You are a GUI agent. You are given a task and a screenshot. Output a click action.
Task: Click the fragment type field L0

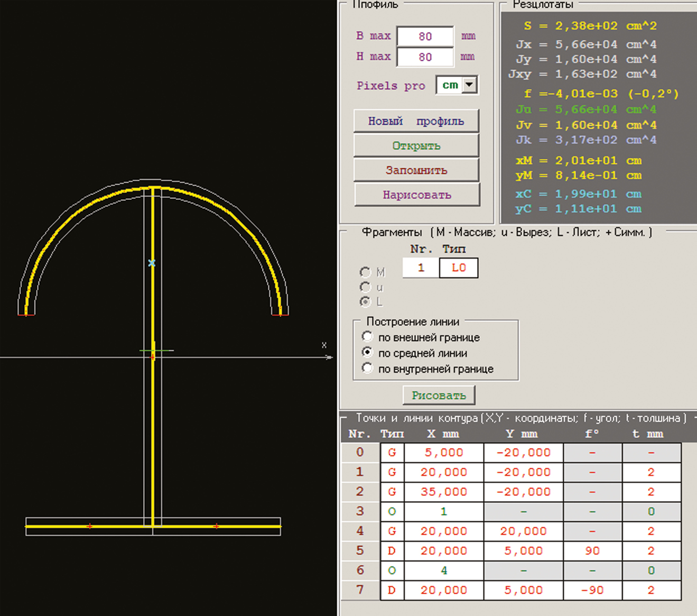tap(458, 268)
